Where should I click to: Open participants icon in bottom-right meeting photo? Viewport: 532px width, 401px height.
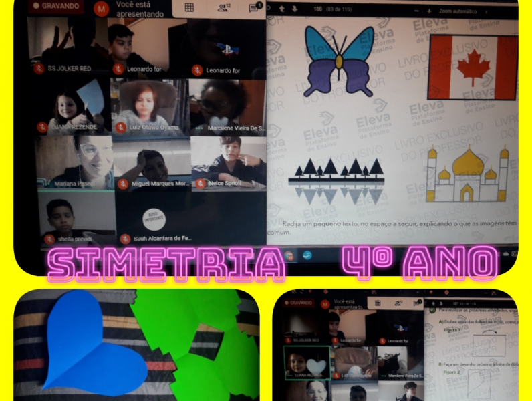(x=398, y=303)
